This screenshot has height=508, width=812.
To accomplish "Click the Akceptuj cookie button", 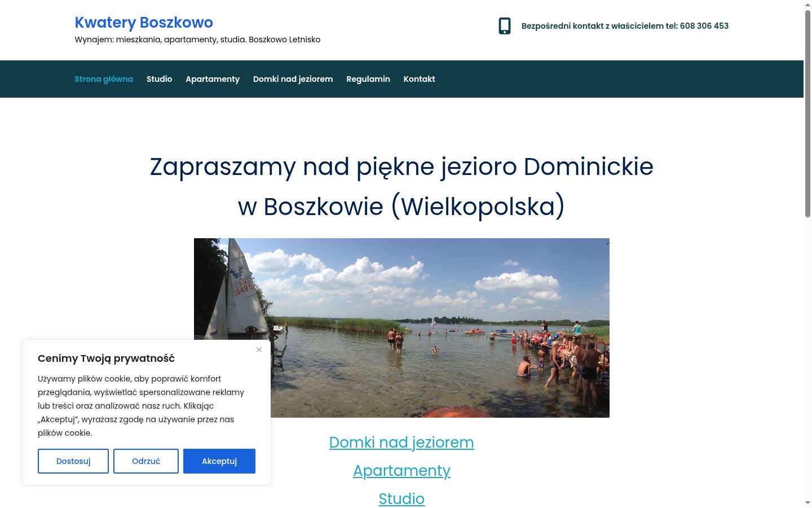I will tap(219, 461).
